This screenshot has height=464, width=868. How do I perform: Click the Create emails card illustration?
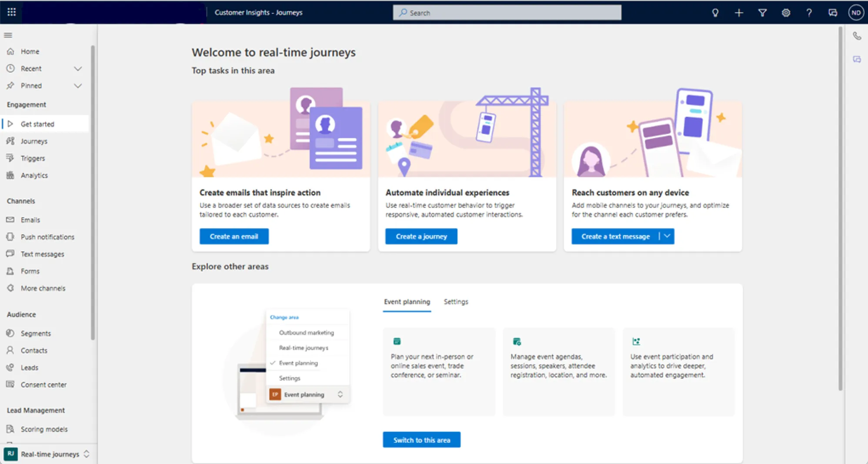281,133
